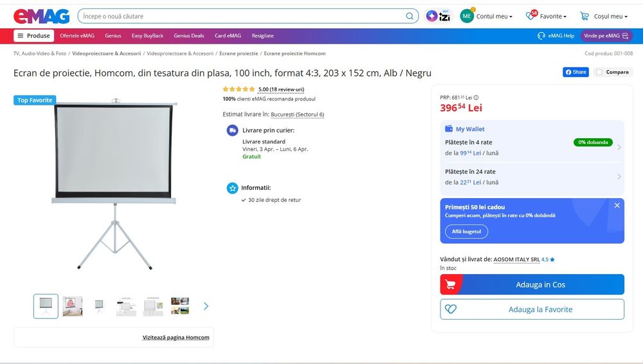Click the eMAG Help link

click(561, 36)
